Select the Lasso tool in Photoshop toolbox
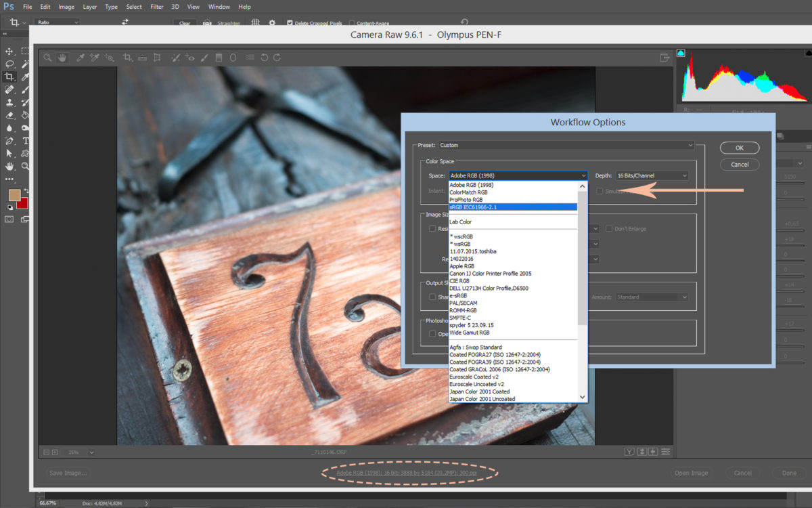812x508 pixels. coord(9,64)
